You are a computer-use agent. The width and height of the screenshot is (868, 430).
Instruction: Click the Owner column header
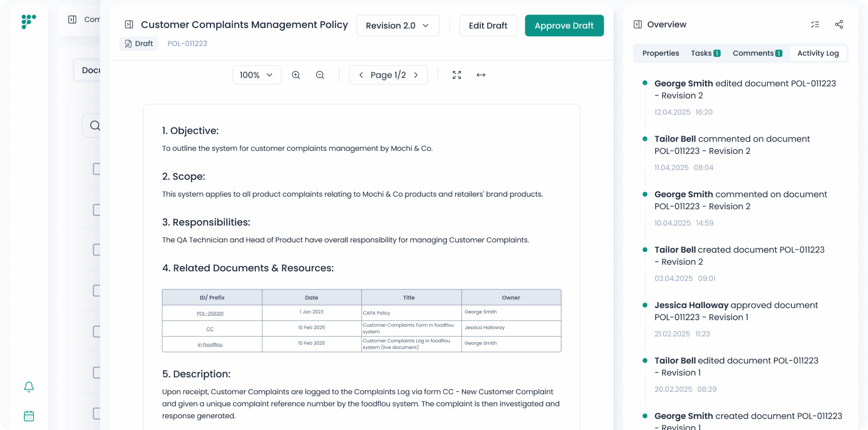(511, 297)
